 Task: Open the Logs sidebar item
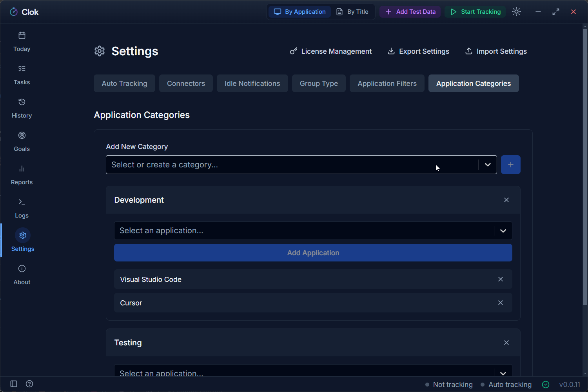[x=22, y=208]
